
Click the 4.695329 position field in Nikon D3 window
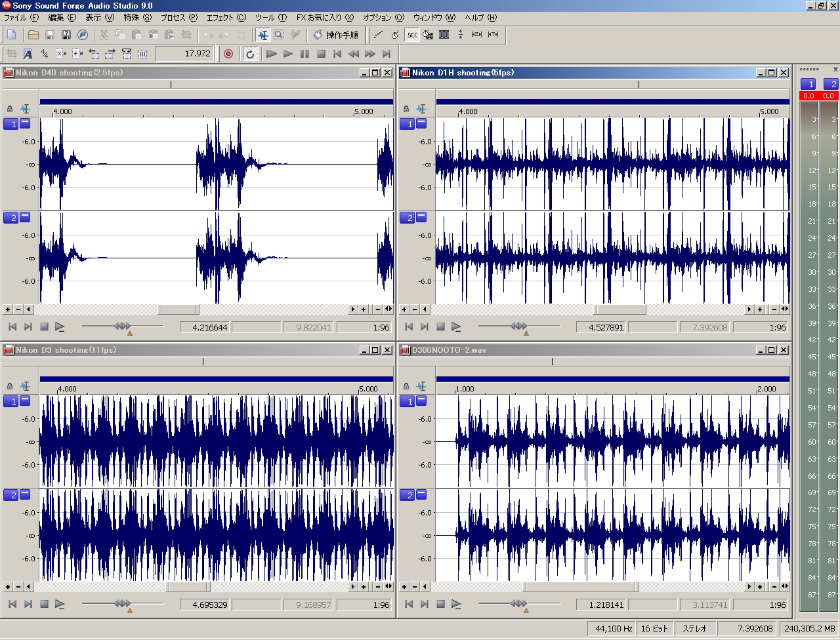[205, 605]
